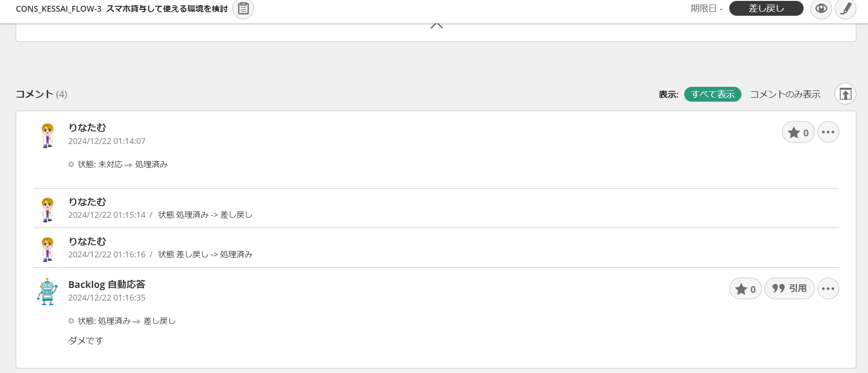The width and height of the screenshot is (868, 373).
Task: Jump to the comment form via the scroll icon
Action: pos(845,94)
